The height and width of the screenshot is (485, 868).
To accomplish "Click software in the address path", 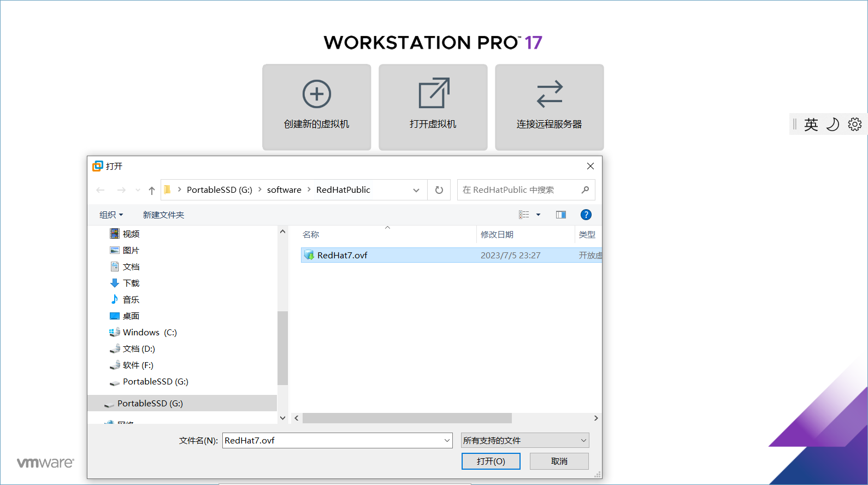I will pyautogui.click(x=284, y=190).
